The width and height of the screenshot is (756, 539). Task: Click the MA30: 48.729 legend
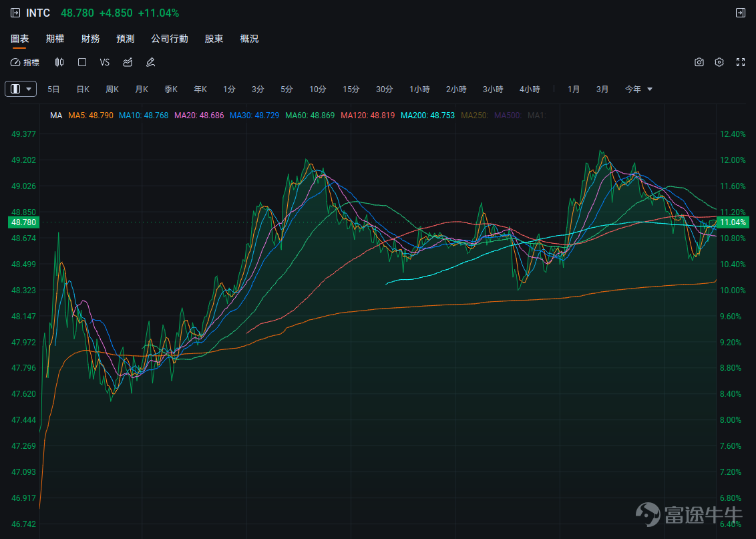tap(254, 116)
